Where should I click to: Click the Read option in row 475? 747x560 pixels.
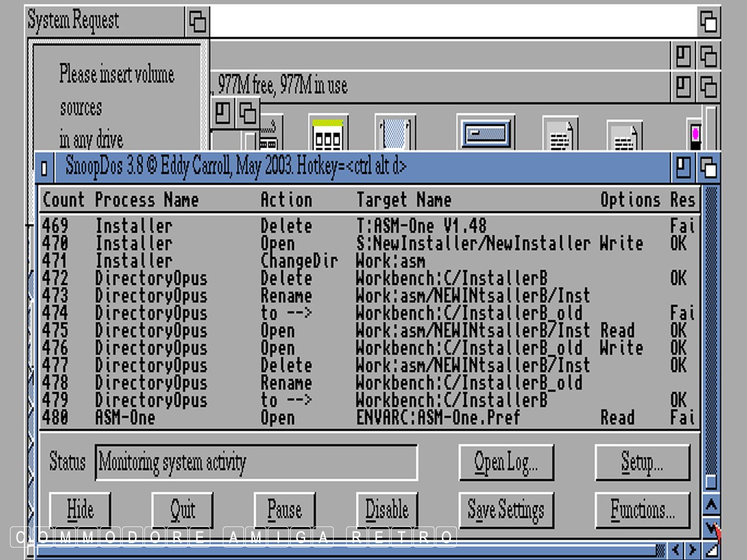pos(618,330)
